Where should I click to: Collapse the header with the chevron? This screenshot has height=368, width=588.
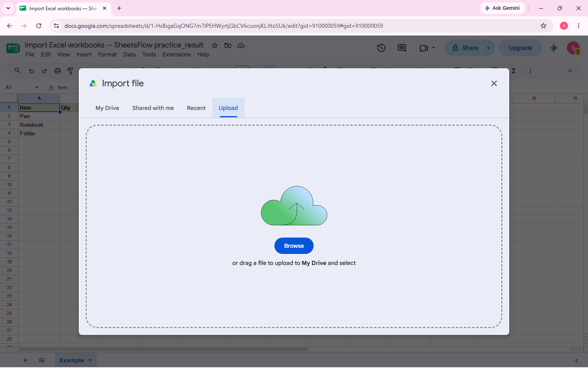[570, 71]
